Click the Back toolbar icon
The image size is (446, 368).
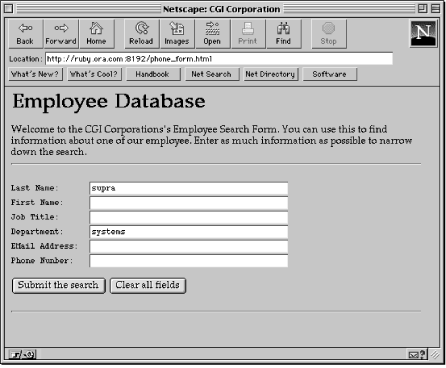click(26, 34)
